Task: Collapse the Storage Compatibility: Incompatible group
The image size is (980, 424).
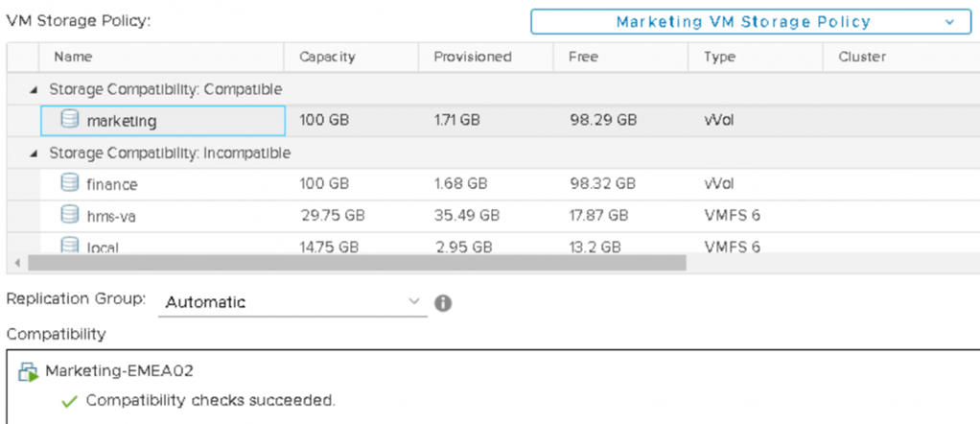Action: 35,153
